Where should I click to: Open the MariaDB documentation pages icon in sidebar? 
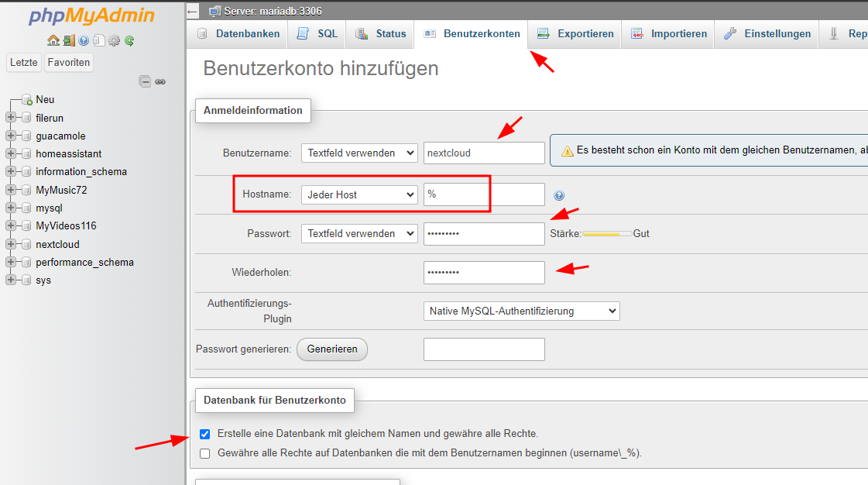(98, 40)
